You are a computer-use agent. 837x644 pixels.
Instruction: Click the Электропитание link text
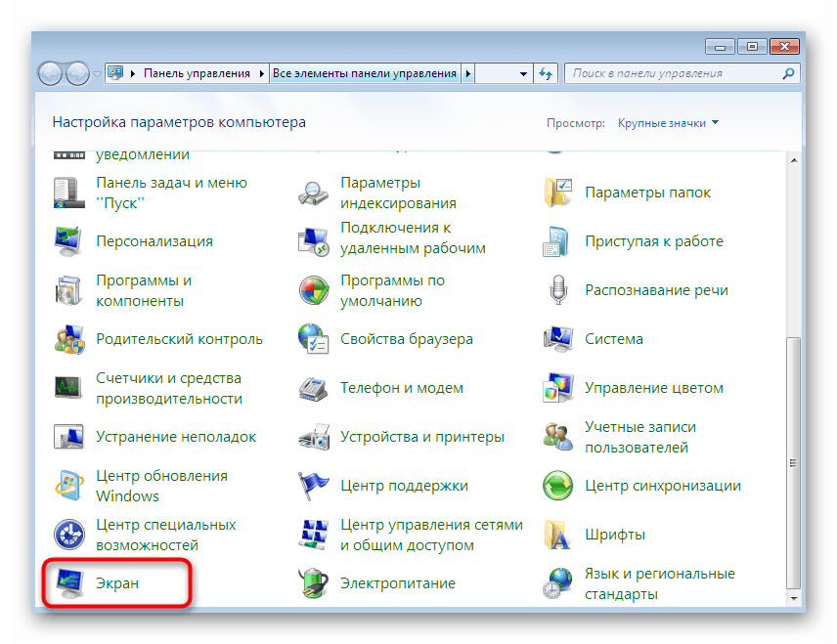point(398,583)
